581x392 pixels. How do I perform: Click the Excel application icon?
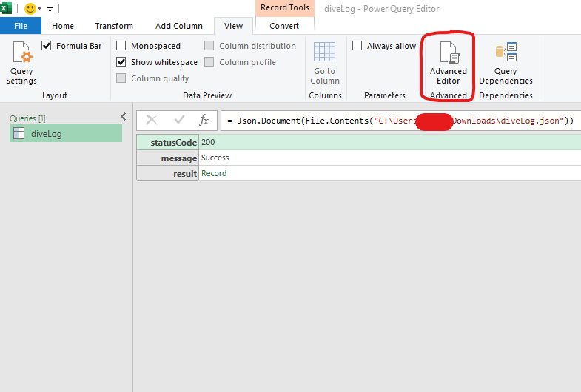[x=6, y=8]
